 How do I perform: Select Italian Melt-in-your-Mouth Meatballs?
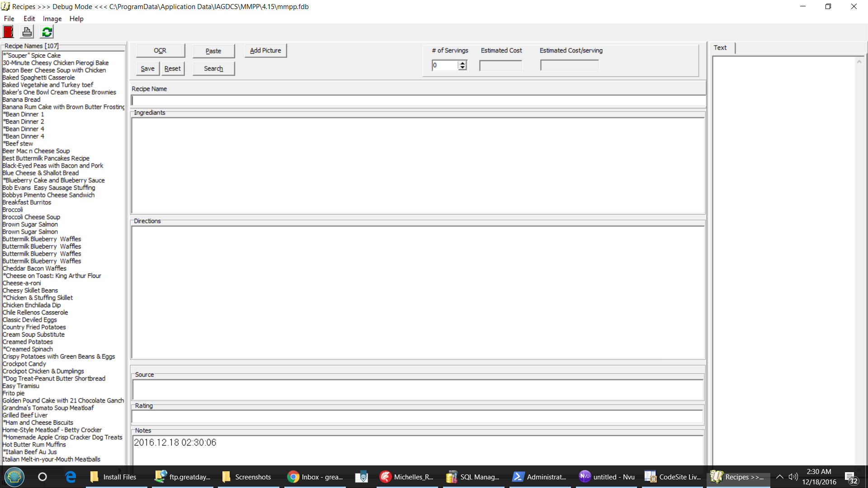(51, 459)
